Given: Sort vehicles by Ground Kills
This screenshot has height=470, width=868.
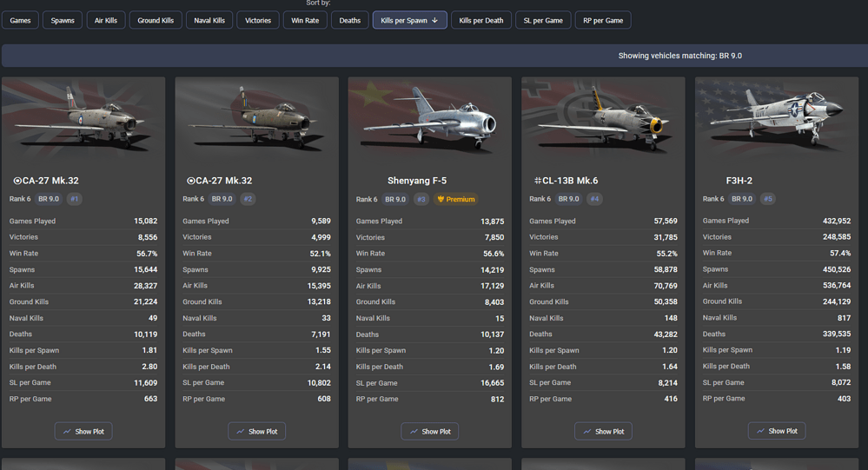Looking at the screenshot, I should (156, 21).
